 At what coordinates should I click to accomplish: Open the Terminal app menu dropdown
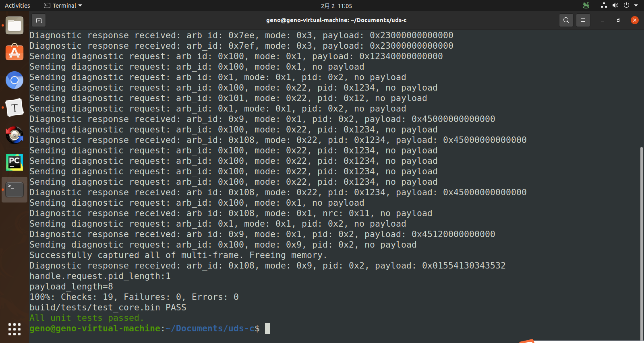[x=63, y=6]
